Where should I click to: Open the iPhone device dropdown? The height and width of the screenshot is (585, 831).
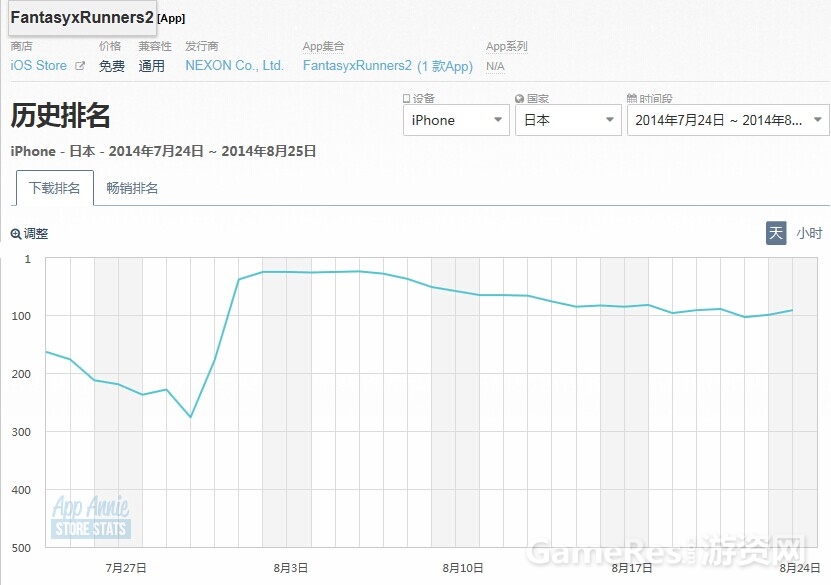(x=456, y=120)
